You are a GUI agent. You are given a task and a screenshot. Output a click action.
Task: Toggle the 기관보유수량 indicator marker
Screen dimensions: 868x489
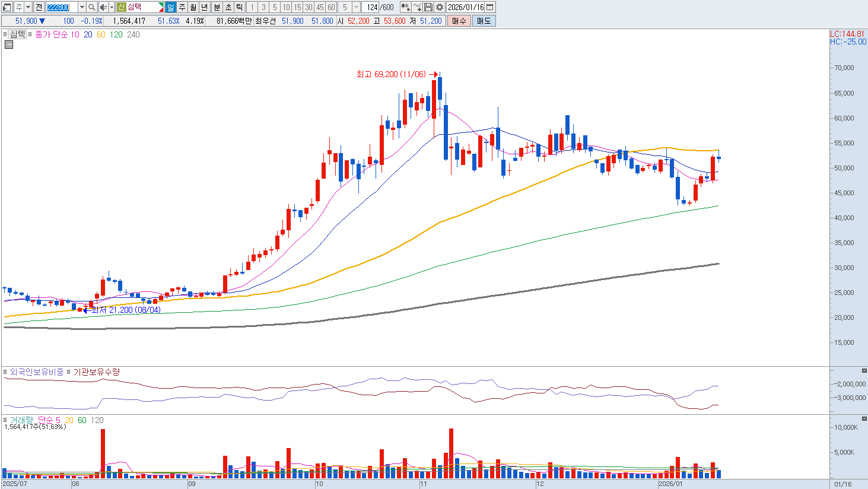coord(69,372)
